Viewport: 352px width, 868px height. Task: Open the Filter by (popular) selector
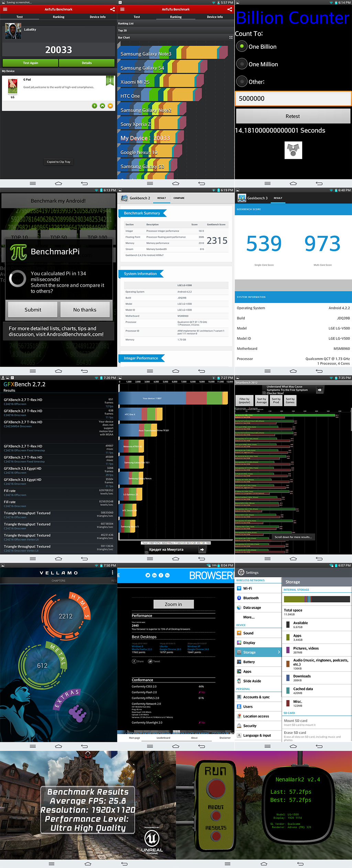(244, 401)
